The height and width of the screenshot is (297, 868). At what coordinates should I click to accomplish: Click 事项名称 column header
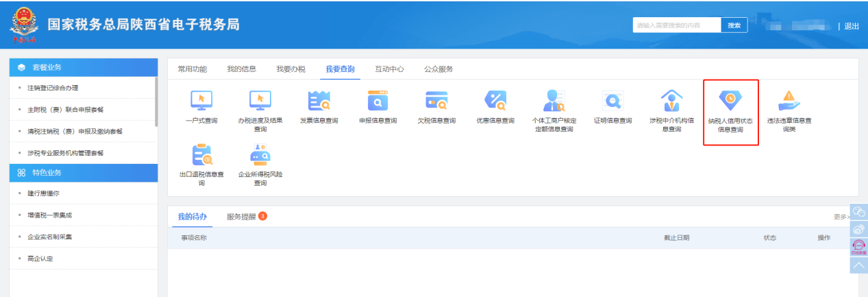194,238
